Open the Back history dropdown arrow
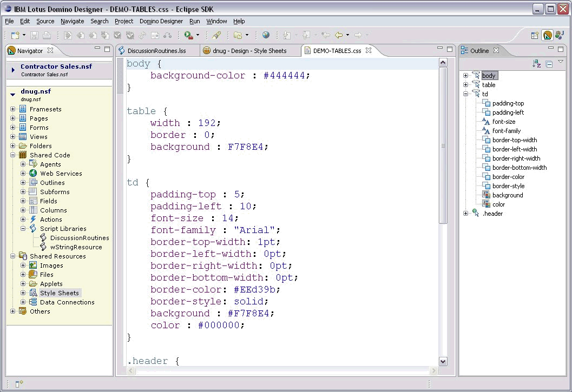 [347, 35]
